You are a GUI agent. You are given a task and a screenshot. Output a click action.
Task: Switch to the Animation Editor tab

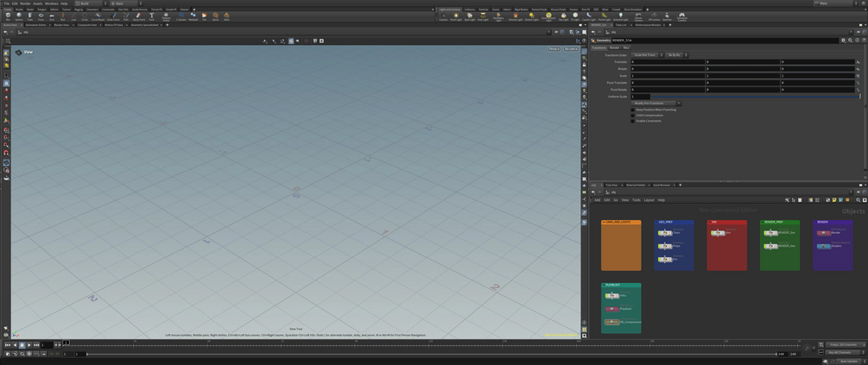click(35, 25)
